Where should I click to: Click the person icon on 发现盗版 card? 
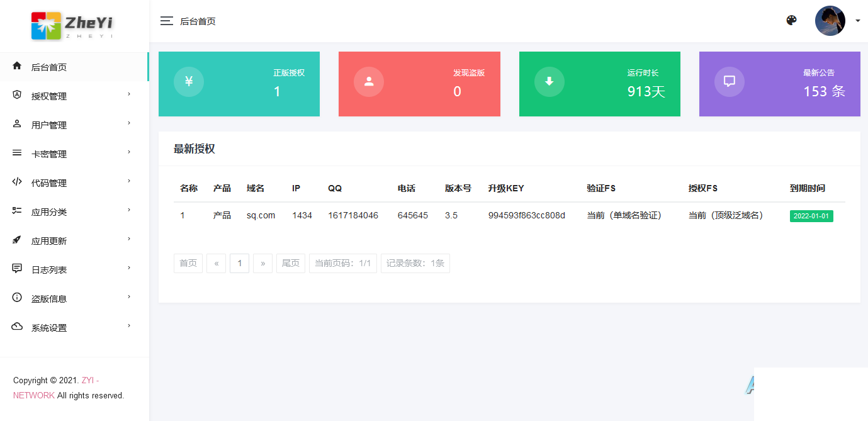click(369, 82)
